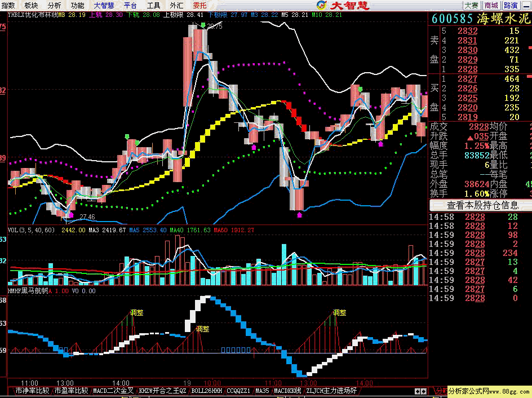Click the 换手 1.60% value

[x=477, y=194]
